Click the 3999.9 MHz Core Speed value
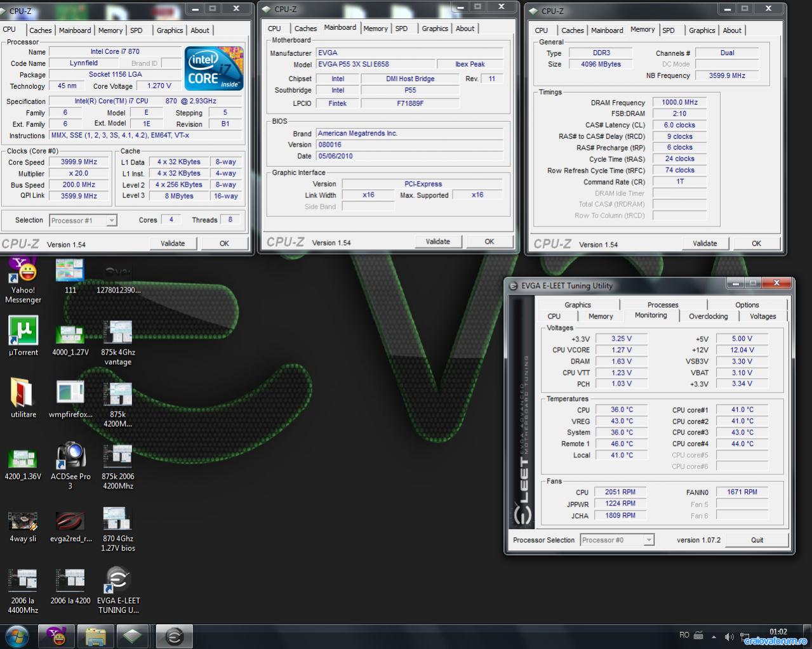The image size is (812, 649). 79,162
